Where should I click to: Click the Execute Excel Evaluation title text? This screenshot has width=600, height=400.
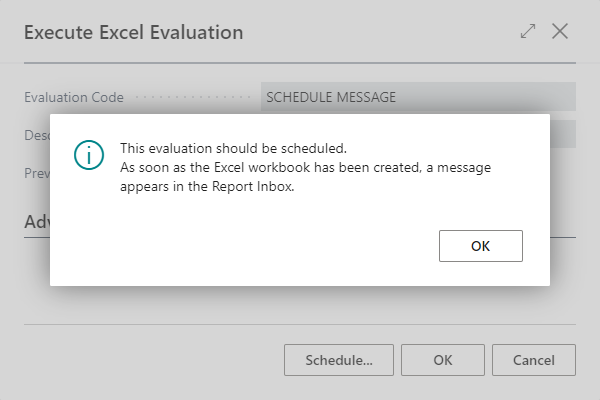[133, 32]
